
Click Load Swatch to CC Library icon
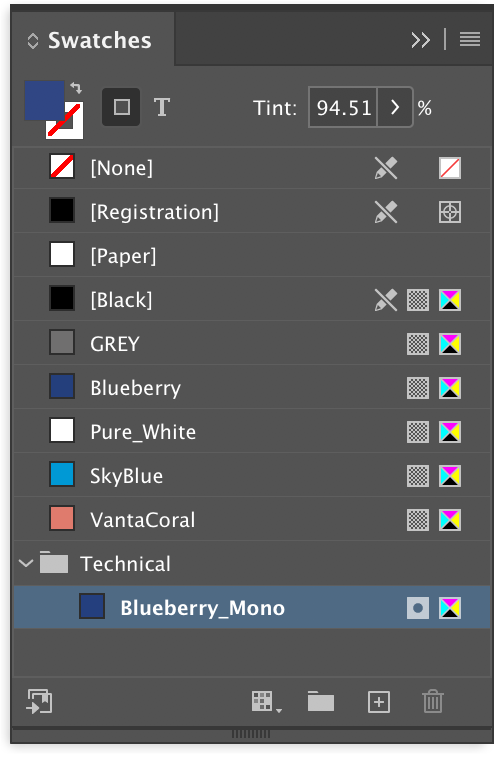(39, 701)
